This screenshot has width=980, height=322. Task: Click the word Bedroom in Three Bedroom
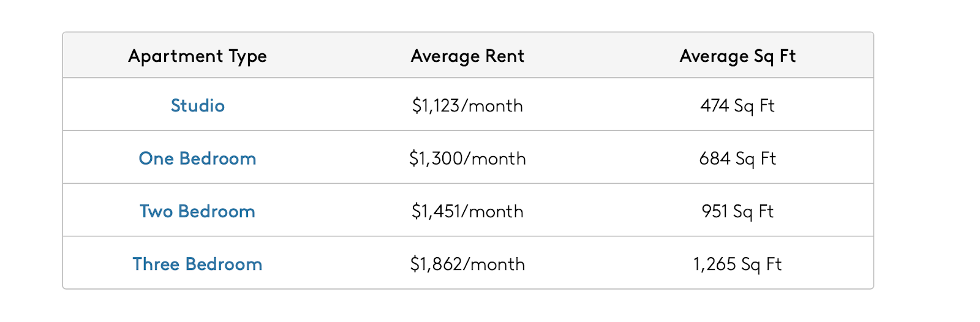point(224,263)
